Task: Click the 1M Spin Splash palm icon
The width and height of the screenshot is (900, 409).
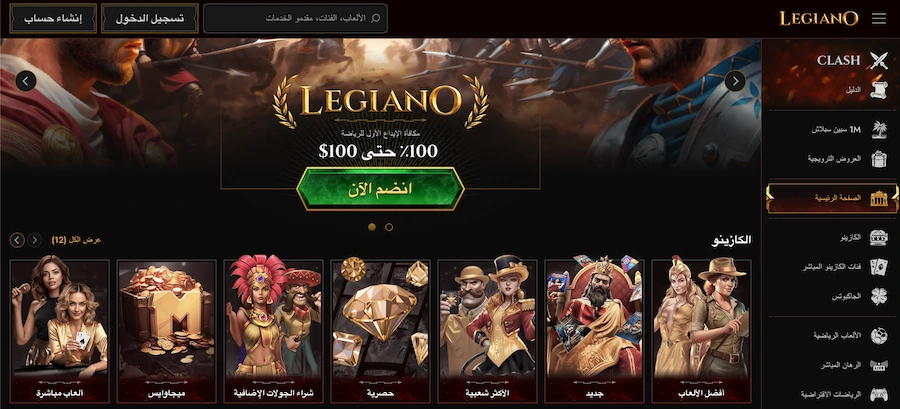Action: pyautogui.click(x=878, y=129)
